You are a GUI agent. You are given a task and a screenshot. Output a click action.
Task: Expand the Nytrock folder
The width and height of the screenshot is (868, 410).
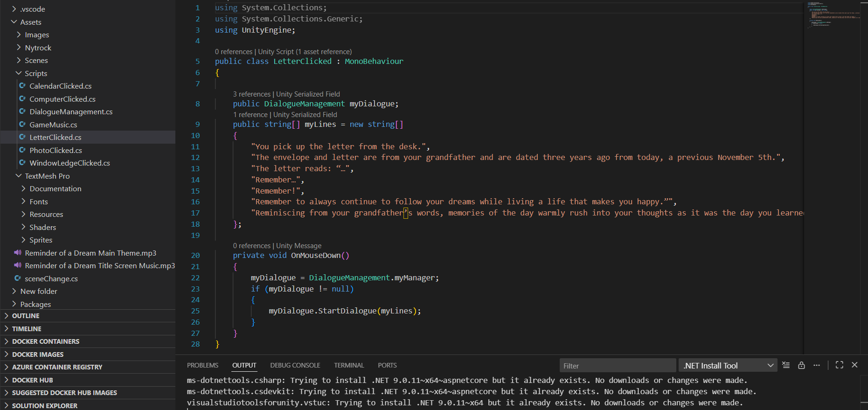[19, 48]
